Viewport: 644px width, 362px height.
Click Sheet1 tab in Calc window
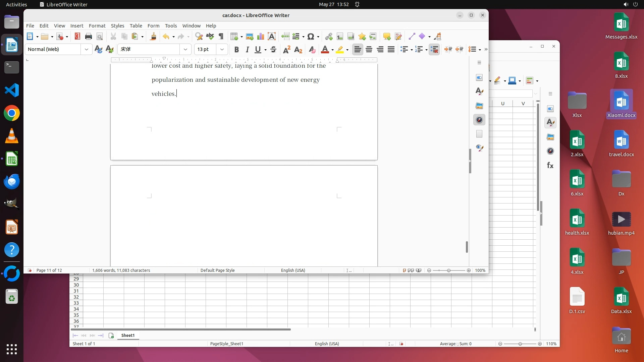tap(128, 336)
